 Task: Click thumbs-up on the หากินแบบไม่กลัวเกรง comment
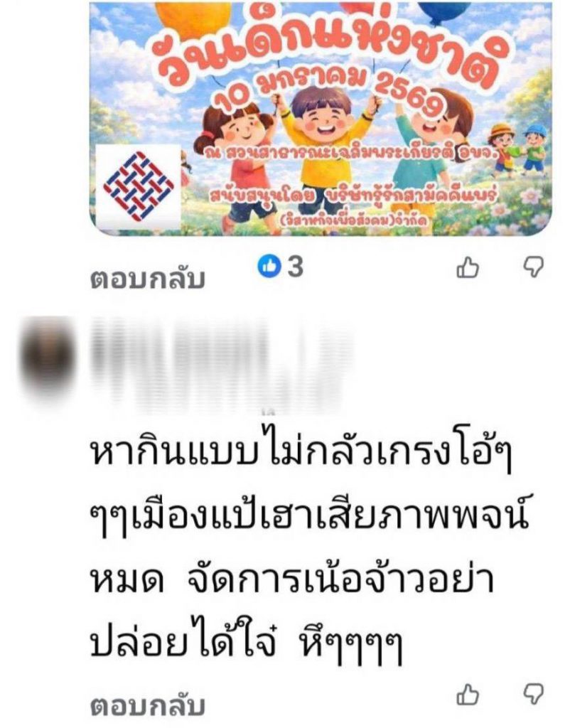tap(468, 695)
